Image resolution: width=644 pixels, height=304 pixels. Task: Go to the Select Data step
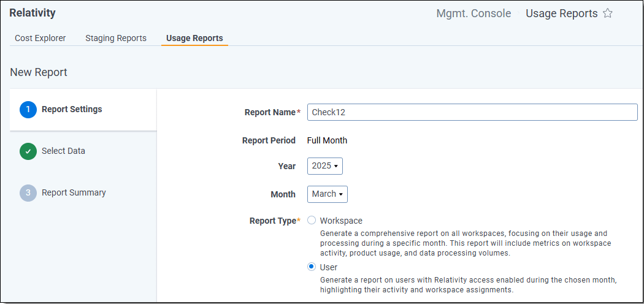coord(63,151)
